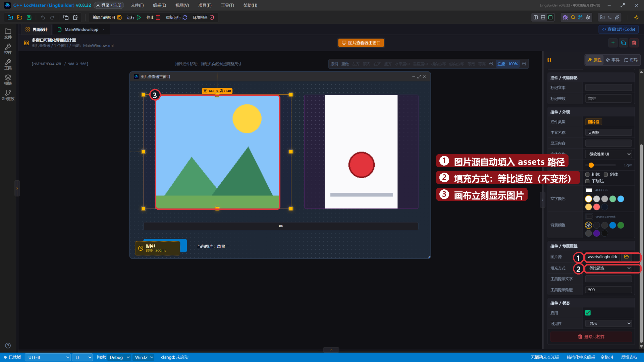
Task: Enable the 粗体 checkbox
Action: pyautogui.click(x=587, y=175)
